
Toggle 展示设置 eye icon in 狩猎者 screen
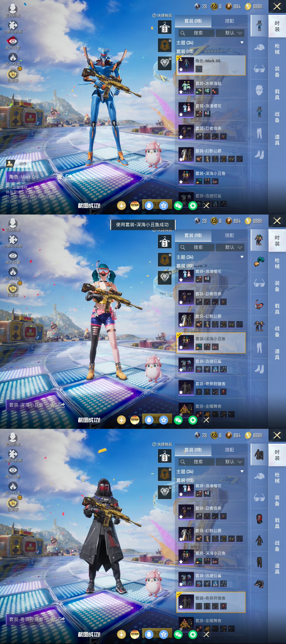point(13,470)
